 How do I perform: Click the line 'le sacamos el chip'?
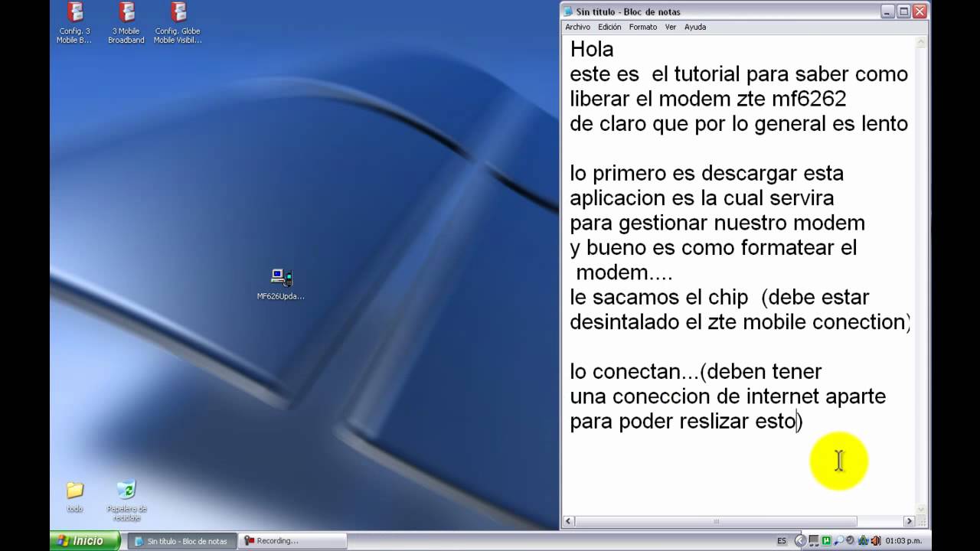click(659, 298)
